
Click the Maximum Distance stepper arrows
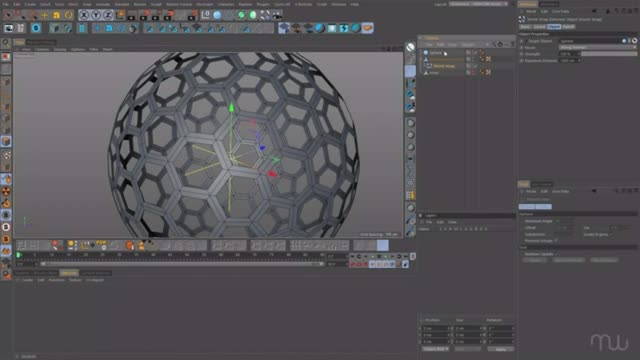pyautogui.click(x=578, y=60)
